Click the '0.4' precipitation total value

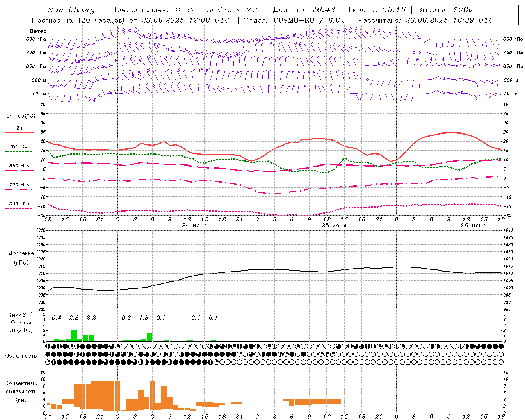[56, 317]
